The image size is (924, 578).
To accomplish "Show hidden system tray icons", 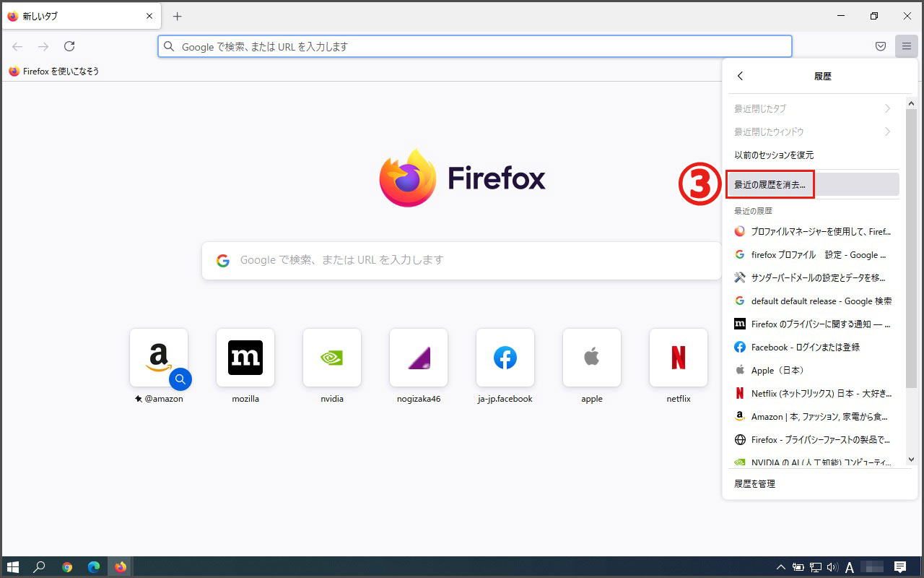I will pyautogui.click(x=781, y=567).
